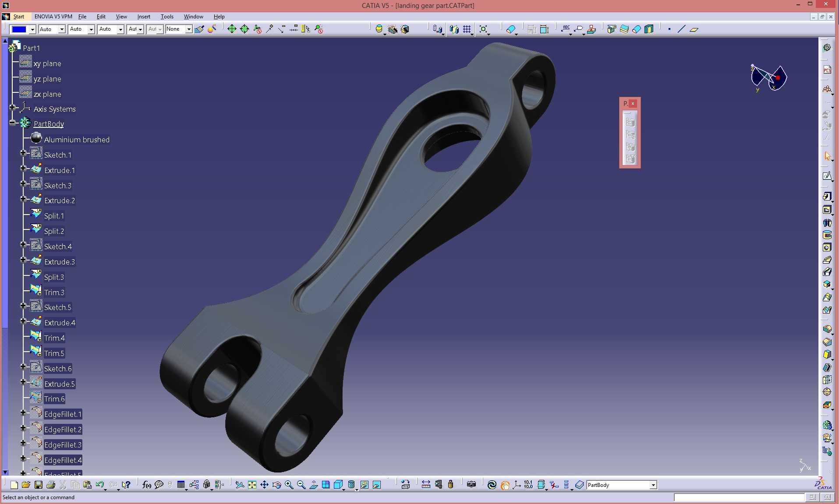Open the File menu

click(82, 17)
